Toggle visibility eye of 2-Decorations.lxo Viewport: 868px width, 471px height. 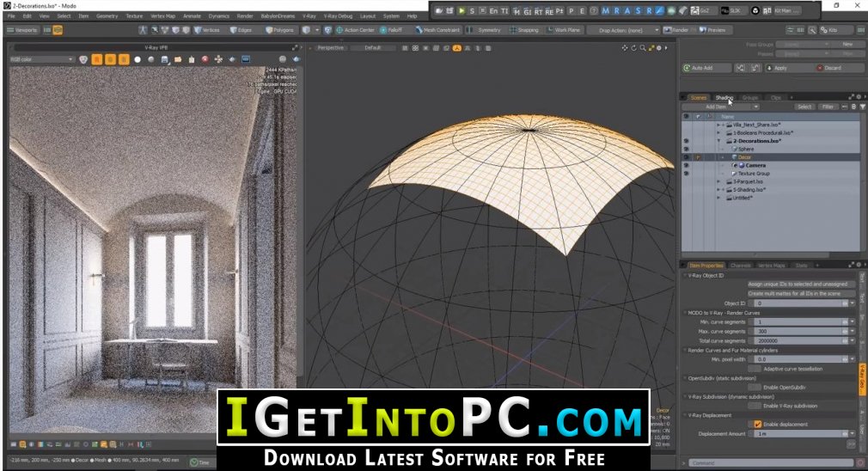tap(687, 141)
